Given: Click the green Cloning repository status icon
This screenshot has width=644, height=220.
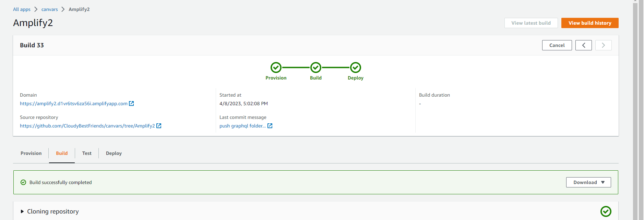Looking at the screenshot, I should point(606,211).
